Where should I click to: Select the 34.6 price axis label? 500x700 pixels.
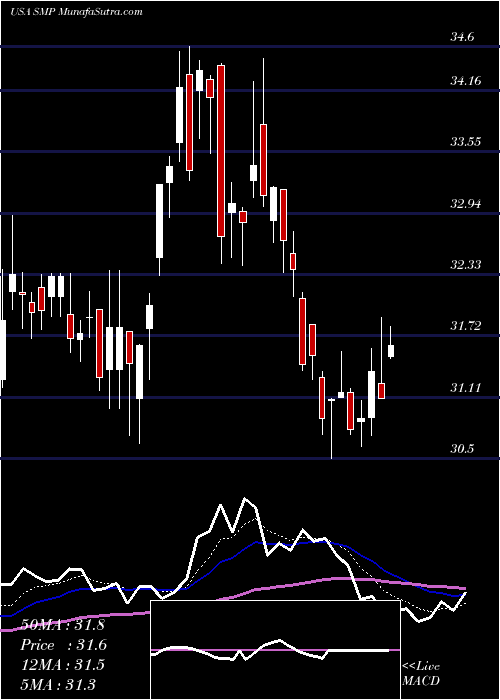point(462,37)
